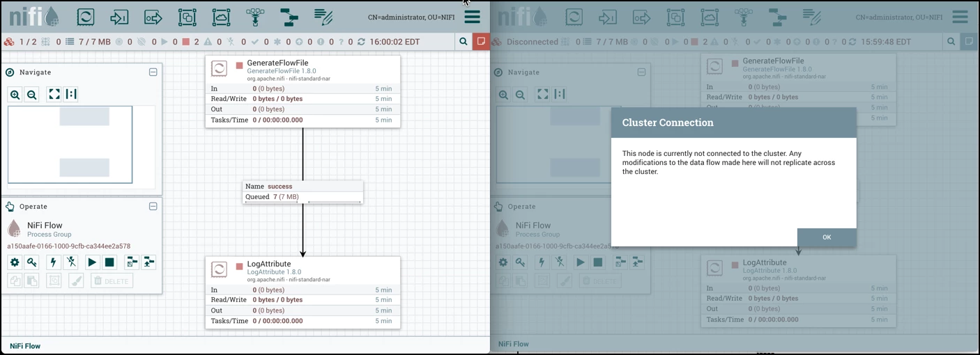
Task: Select the Label tool in right window
Action: [x=811, y=16]
